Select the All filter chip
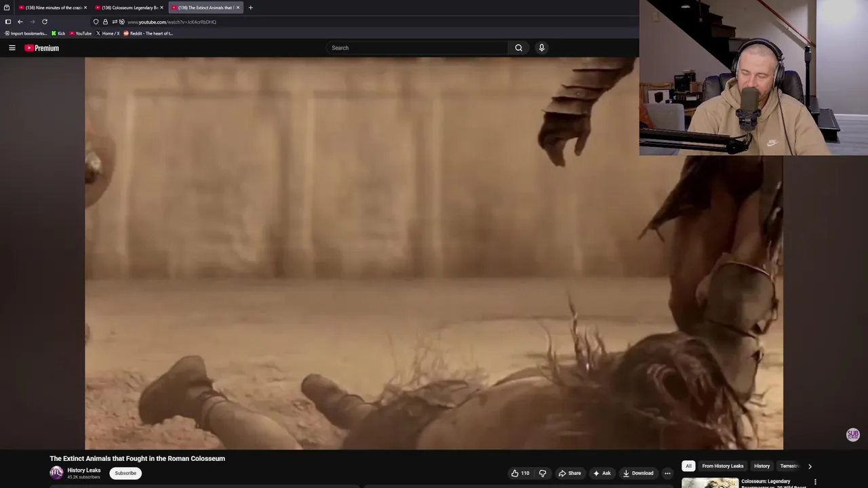 [688, 466]
